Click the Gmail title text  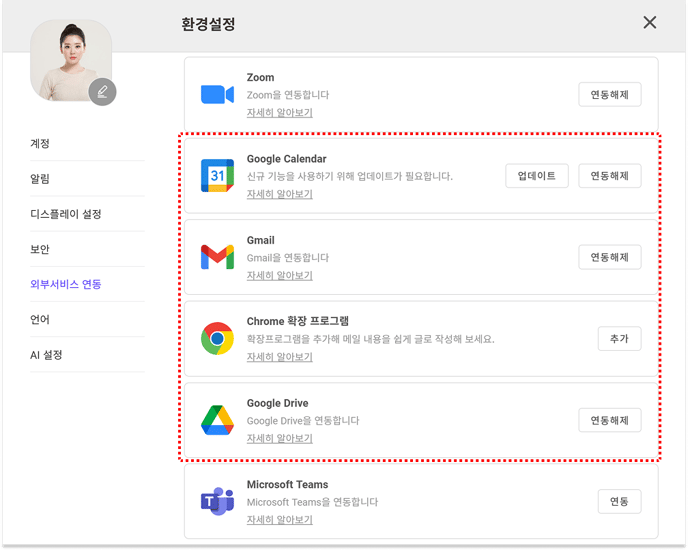click(x=261, y=240)
